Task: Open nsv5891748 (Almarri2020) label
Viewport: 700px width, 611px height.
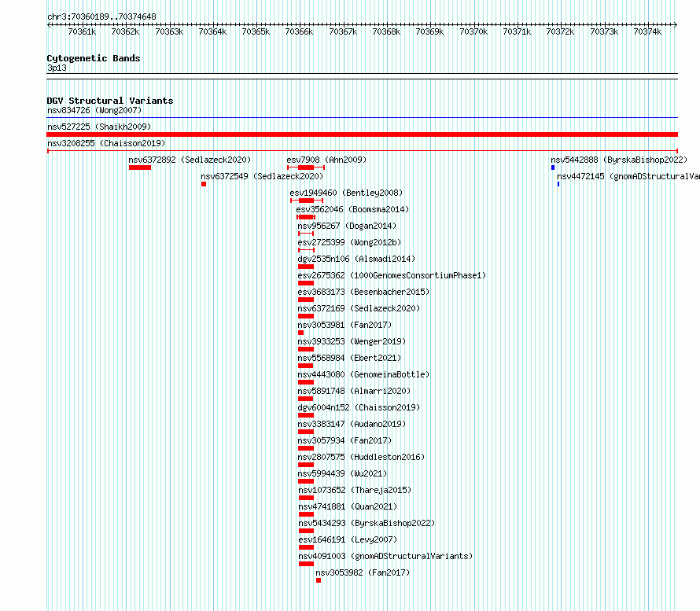Action: (x=354, y=391)
